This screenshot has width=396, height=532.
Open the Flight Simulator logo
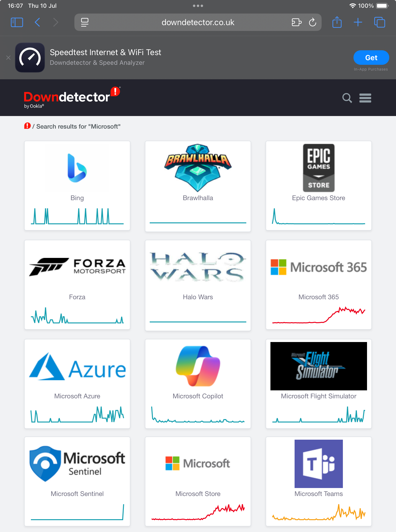tap(319, 366)
